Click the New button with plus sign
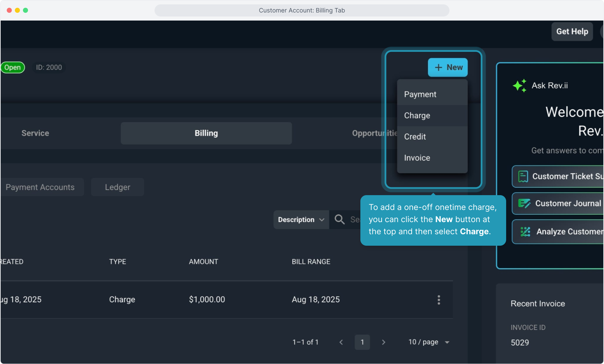 [x=448, y=67]
